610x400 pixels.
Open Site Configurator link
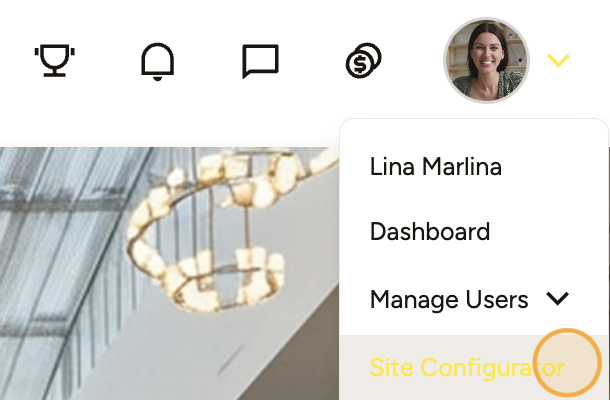pos(467,367)
